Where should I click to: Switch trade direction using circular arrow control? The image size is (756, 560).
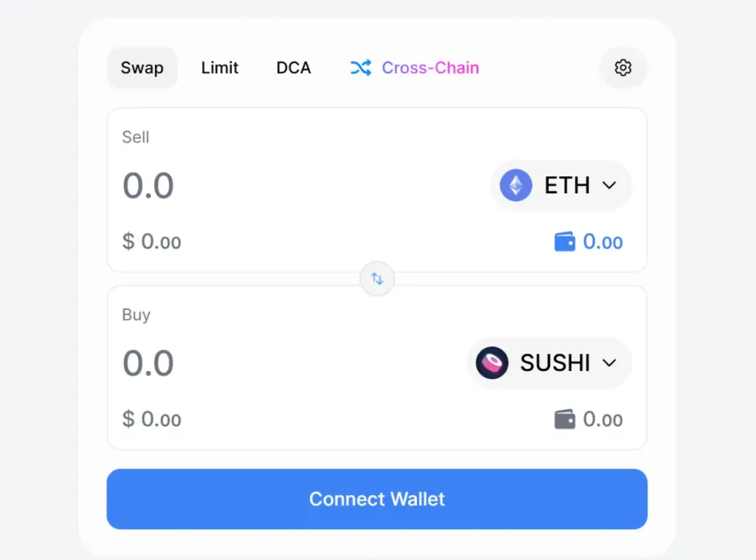tap(377, 279)
